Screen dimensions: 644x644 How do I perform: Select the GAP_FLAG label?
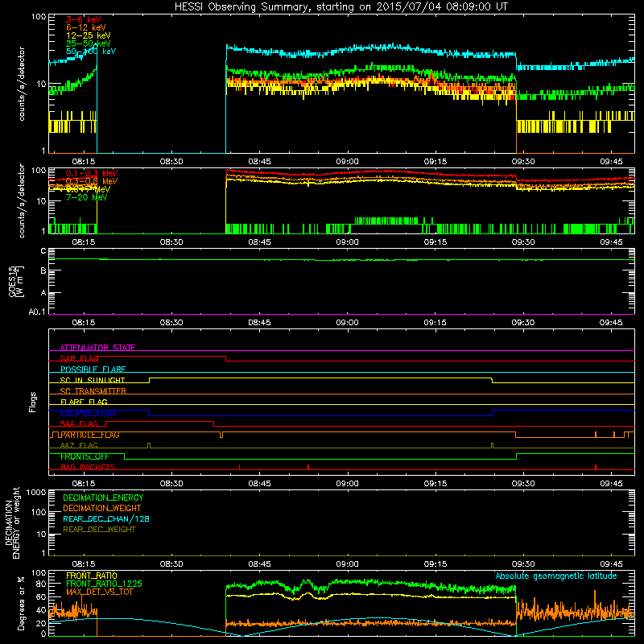pos(79,358)
